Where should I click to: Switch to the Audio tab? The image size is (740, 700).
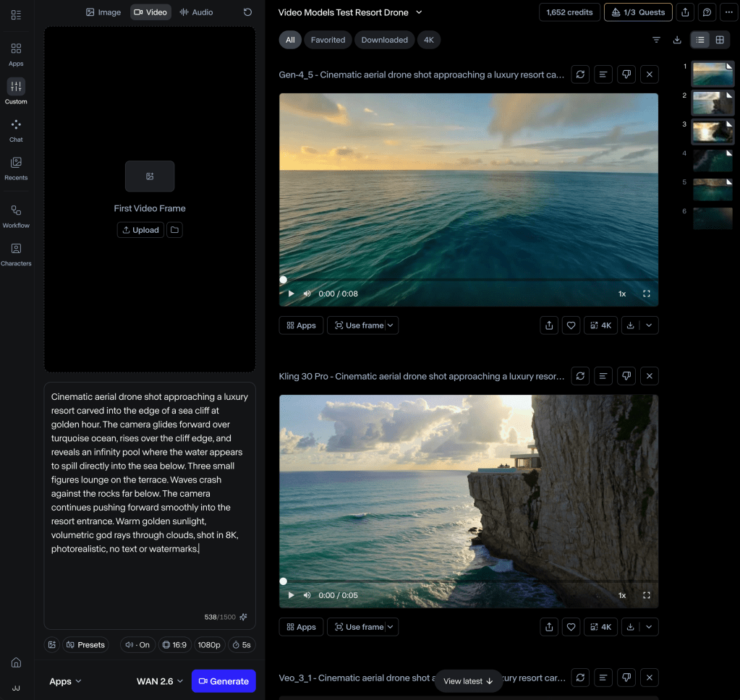click(197, 12)
